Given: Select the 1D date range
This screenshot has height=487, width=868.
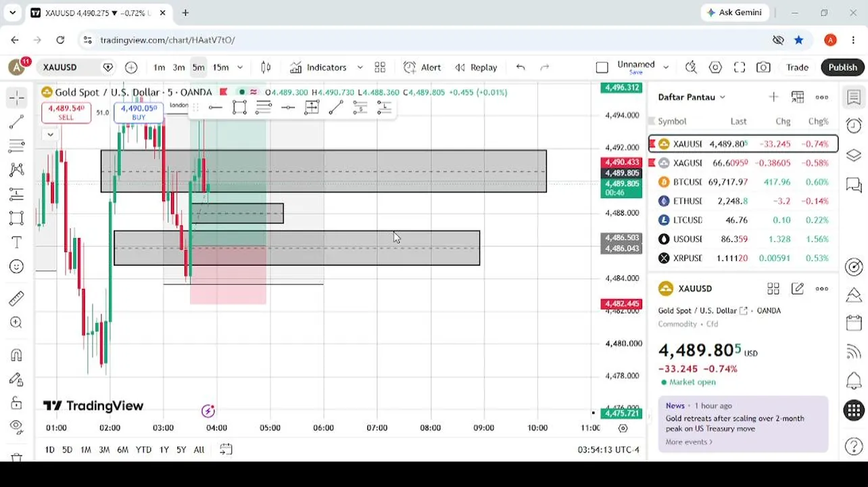Looking at the screenshot, I should pos(49,449).
